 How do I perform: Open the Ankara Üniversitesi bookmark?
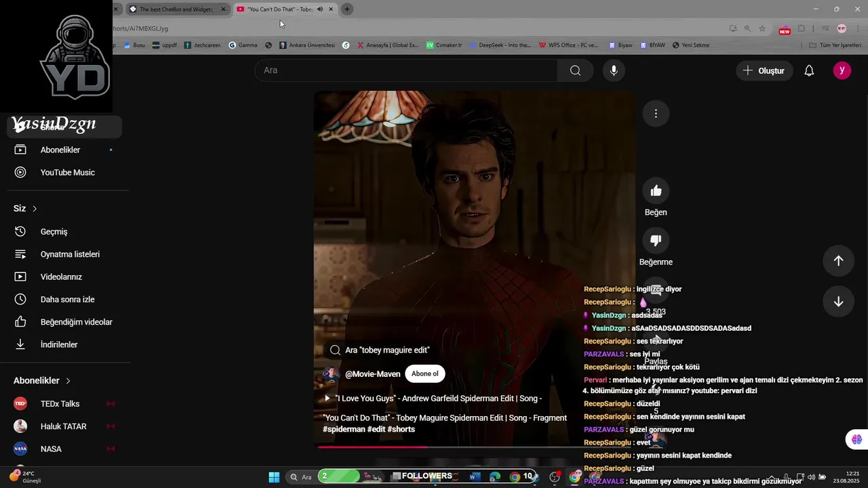[307, 45]
